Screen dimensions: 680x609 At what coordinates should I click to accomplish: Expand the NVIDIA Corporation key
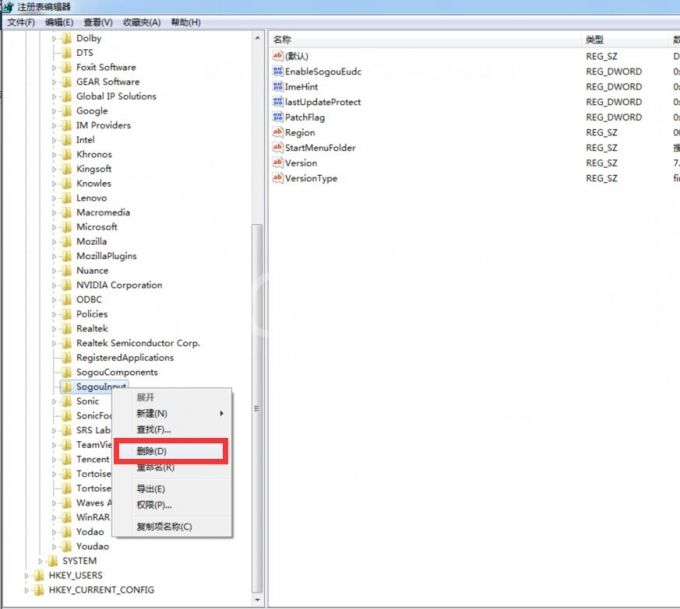click(x=54, y=285)
